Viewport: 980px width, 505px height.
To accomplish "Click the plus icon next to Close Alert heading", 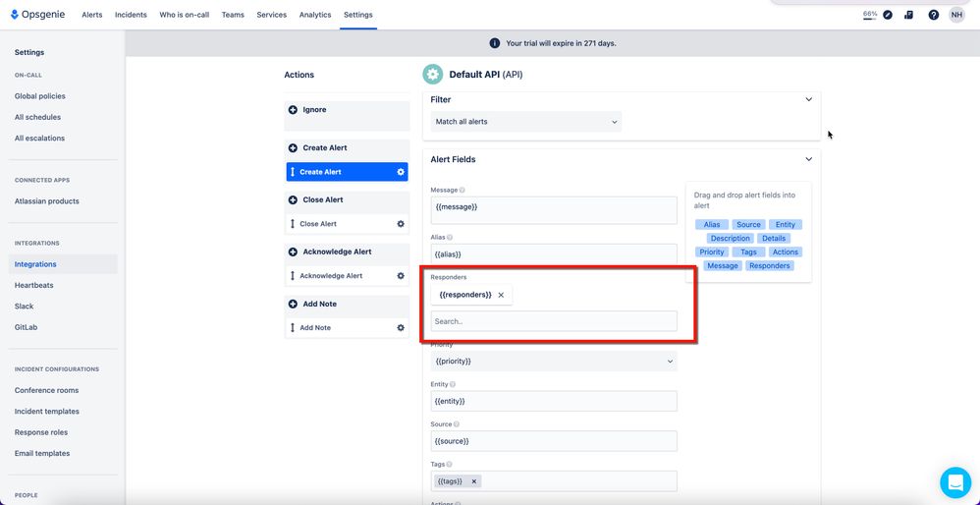I will pyautogui.click(x=293, y=200).
